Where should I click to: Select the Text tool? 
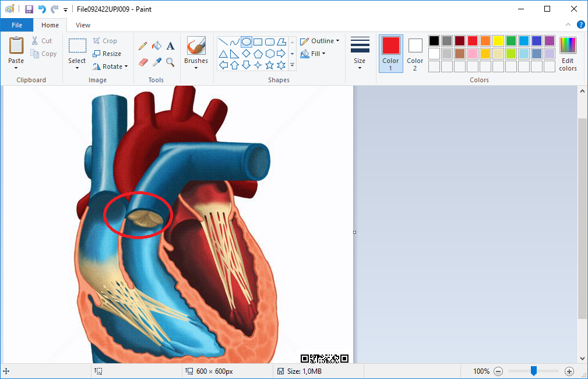click(170, 45)
